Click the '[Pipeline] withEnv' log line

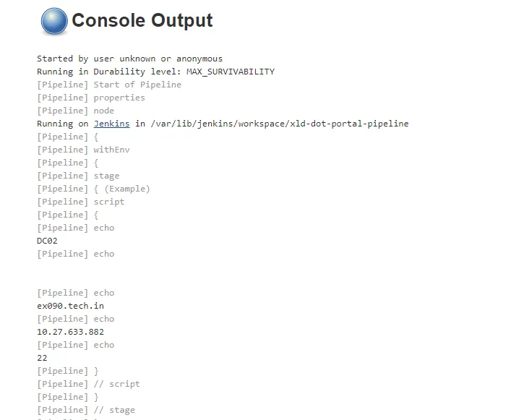83,150
